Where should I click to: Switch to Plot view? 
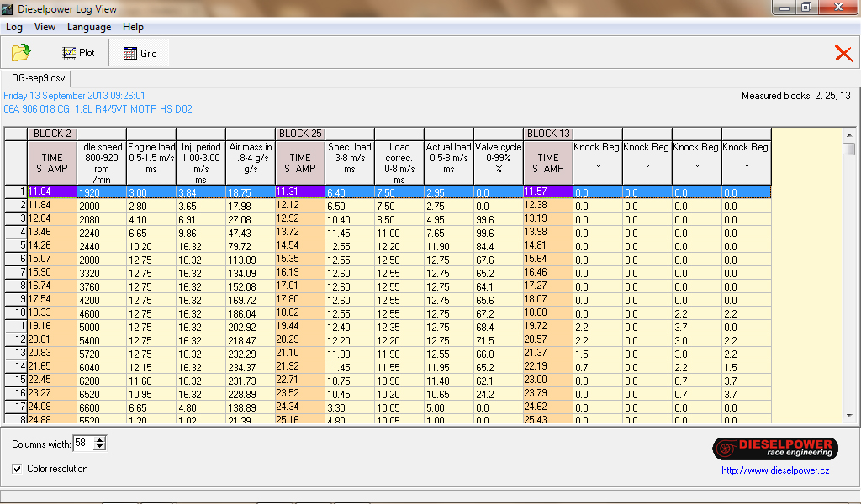[x=78, y=53]
